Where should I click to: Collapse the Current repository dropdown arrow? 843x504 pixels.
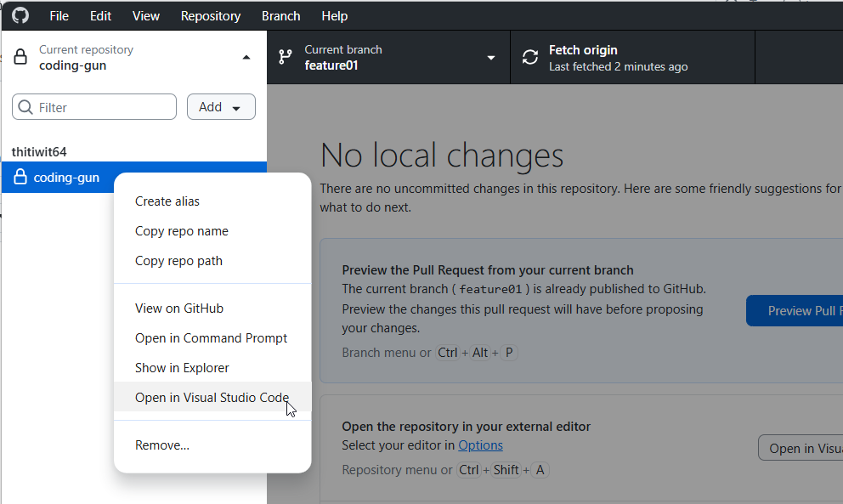point(246,57)
